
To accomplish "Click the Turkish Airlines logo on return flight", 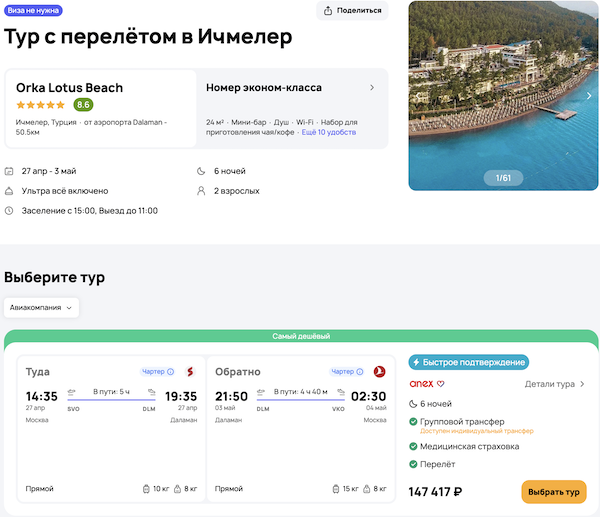I will click(x=379, y=372).
